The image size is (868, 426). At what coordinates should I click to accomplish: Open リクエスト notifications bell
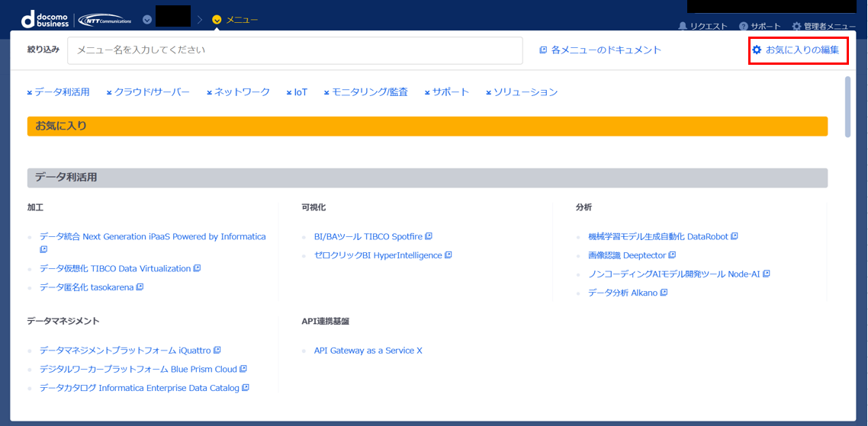tap(683, 26)
